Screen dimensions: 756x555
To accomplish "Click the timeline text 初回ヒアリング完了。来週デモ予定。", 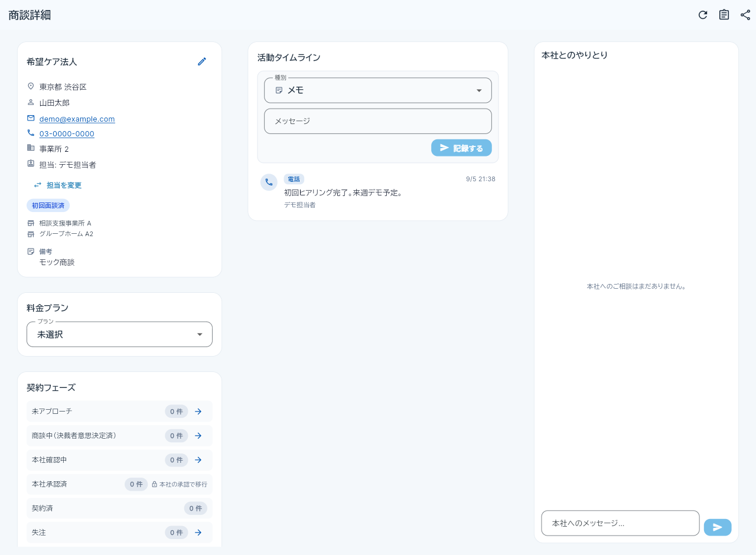I will click(343, 192).
